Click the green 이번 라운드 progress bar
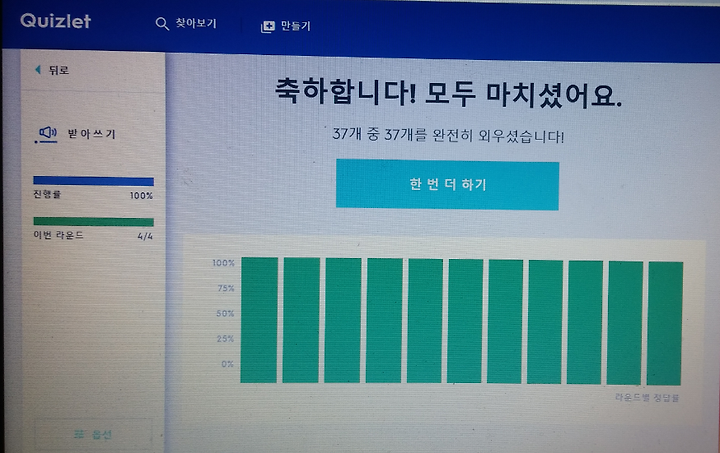Image resolution: width=720 pixels, height=453 pixels. point(93,222)
